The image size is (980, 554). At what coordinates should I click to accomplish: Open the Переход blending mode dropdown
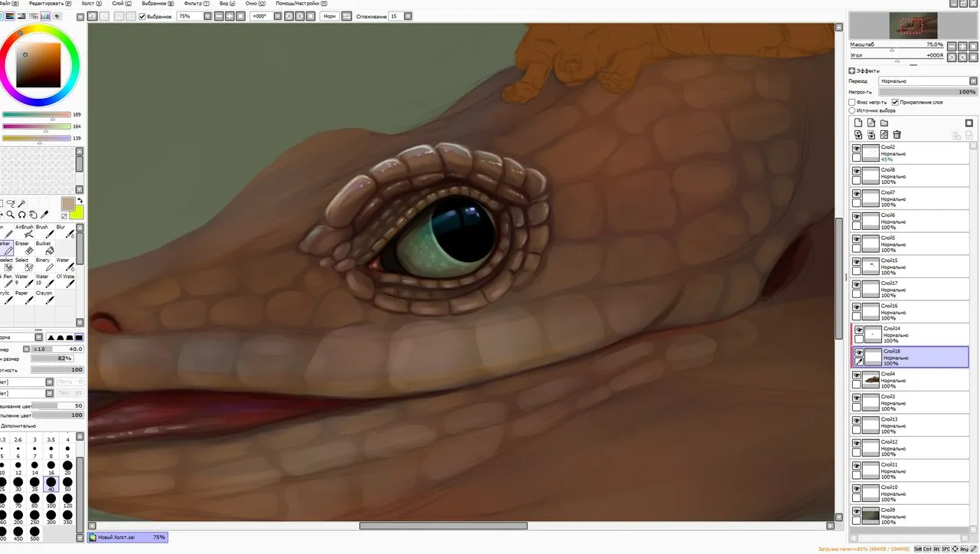pos(972,80)
